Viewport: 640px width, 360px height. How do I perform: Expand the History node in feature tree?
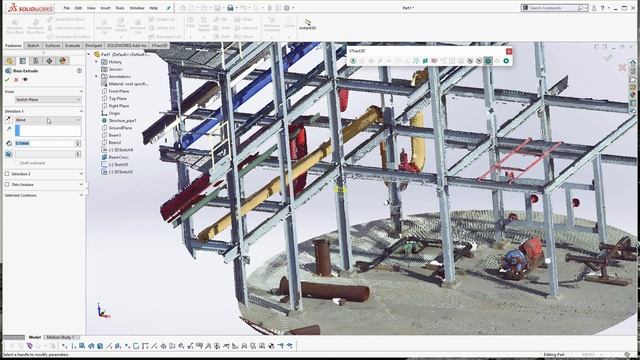pos(97,62)
